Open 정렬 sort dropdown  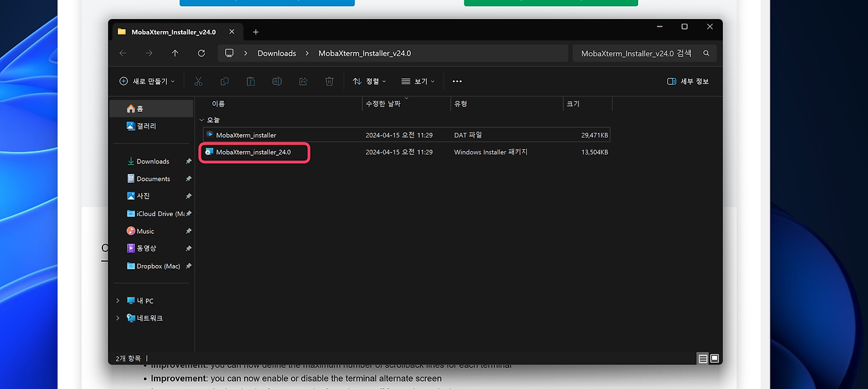(370, 81)
